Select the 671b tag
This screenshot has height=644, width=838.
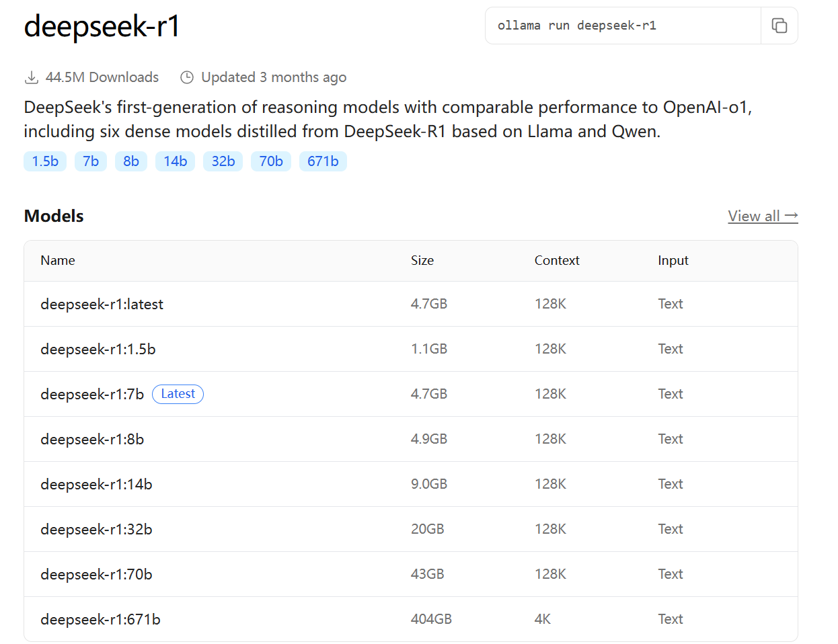click(x=323, y=161)
